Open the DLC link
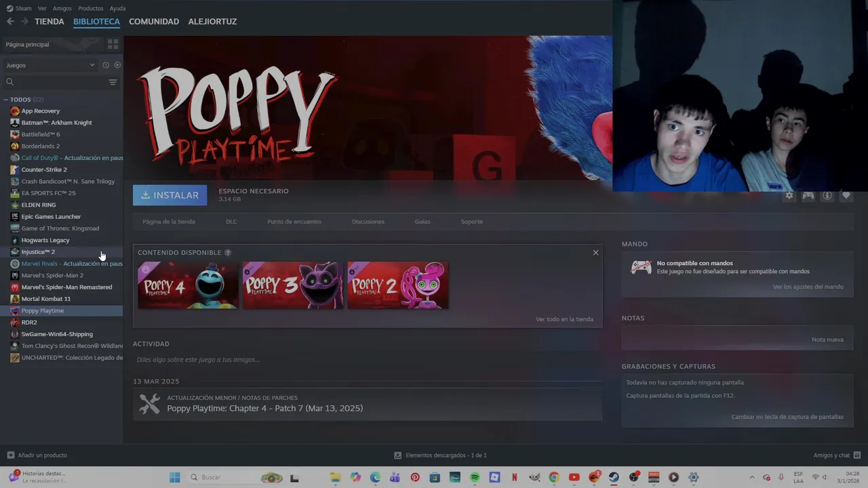The image size is (868, 488). (x=231, y=222)
